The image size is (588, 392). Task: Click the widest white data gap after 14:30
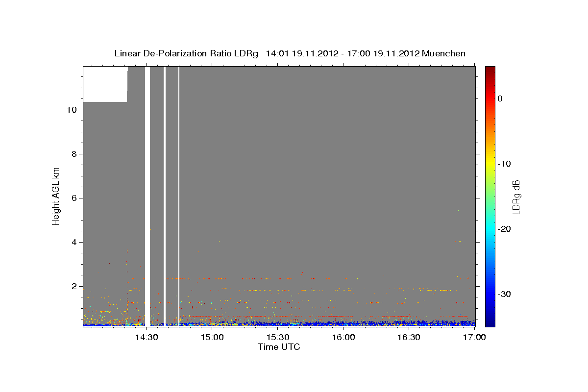click(147, 196)
